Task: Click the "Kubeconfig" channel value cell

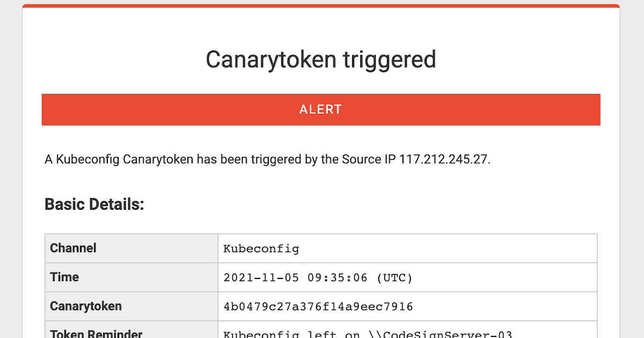Action: (x=408, y=248)
